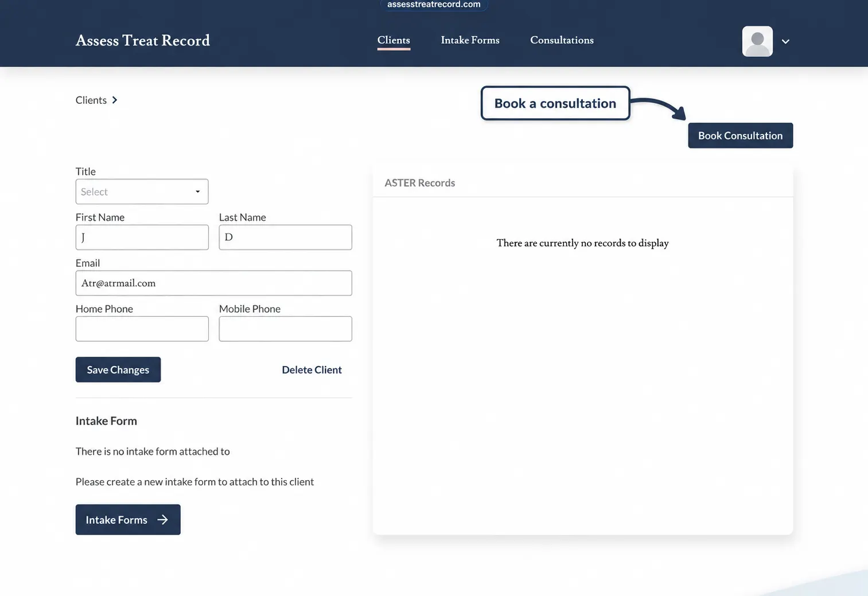Click the Book Consultation button

click(740, 135)
